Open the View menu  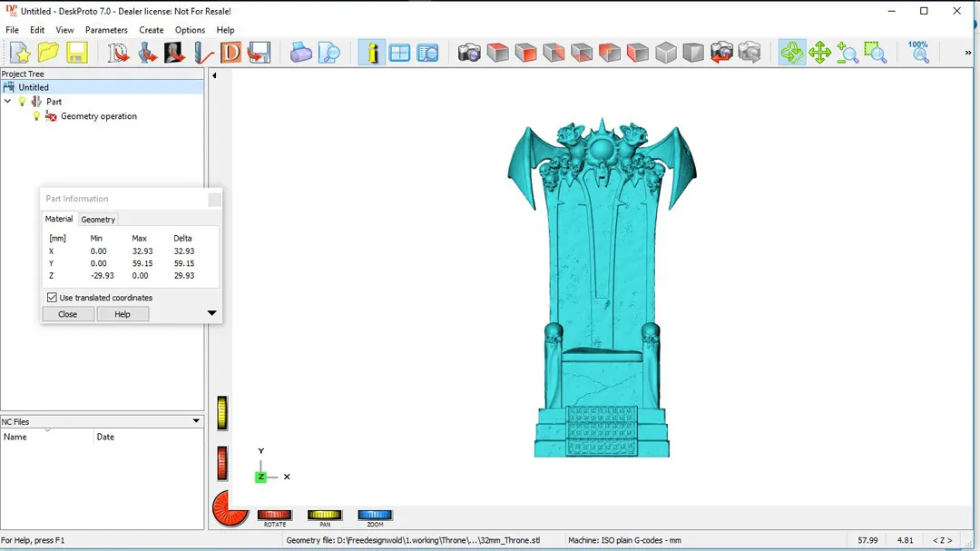pos(64,30)
